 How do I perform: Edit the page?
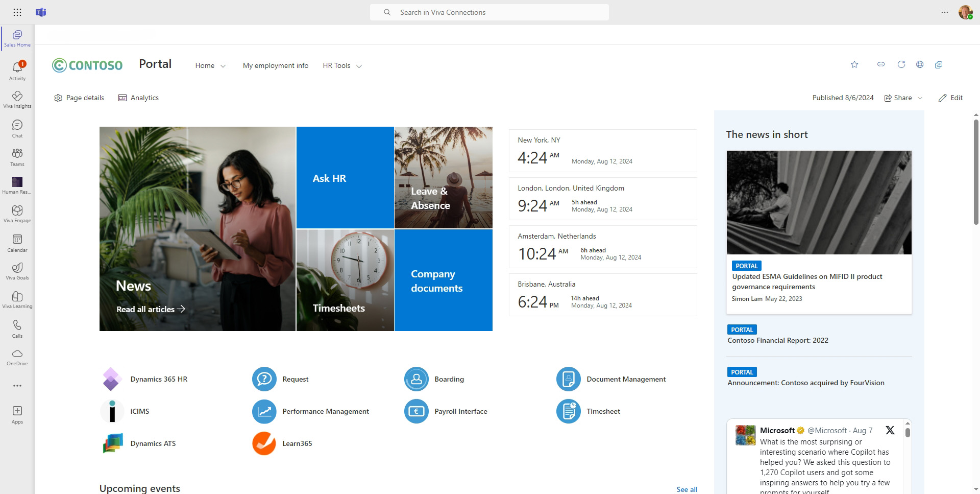coord(950,98)
